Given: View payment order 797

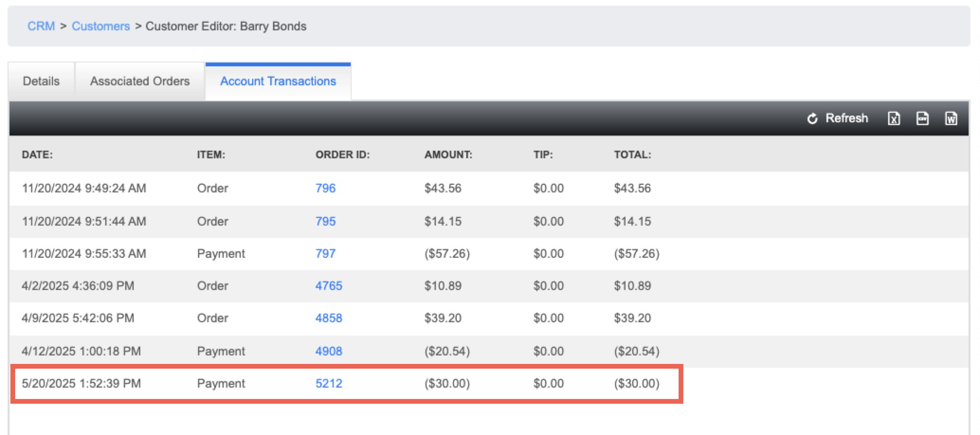Looking at the screenshot, I should [326, 254].
